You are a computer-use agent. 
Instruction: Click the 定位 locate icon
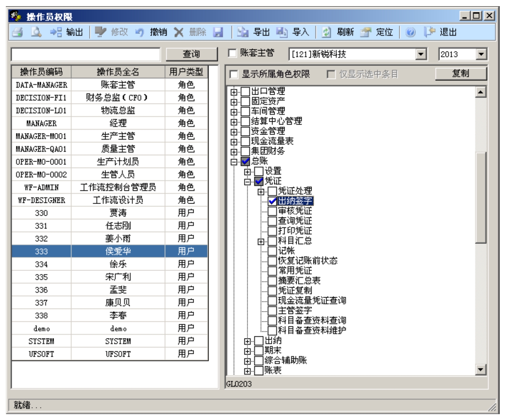click(x=365, y=33)
